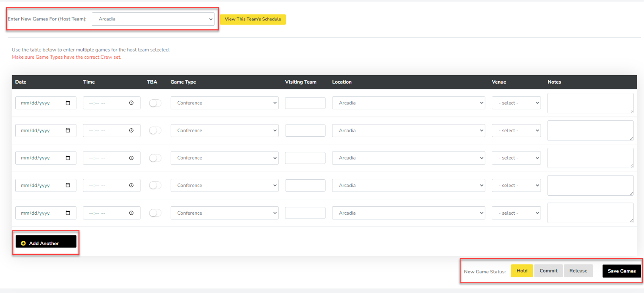Open Host Team dropdown showing Arcadia
Image resolution: width=644 pixels, height=293 pixels.
coord(153,19)
